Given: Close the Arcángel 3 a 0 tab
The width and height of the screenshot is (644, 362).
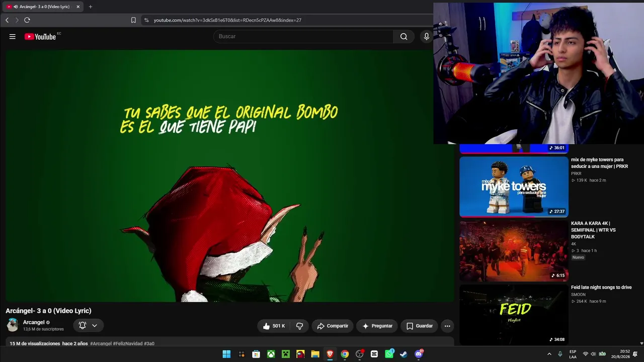Looking at the screenshot, I should tap(78, 7).
